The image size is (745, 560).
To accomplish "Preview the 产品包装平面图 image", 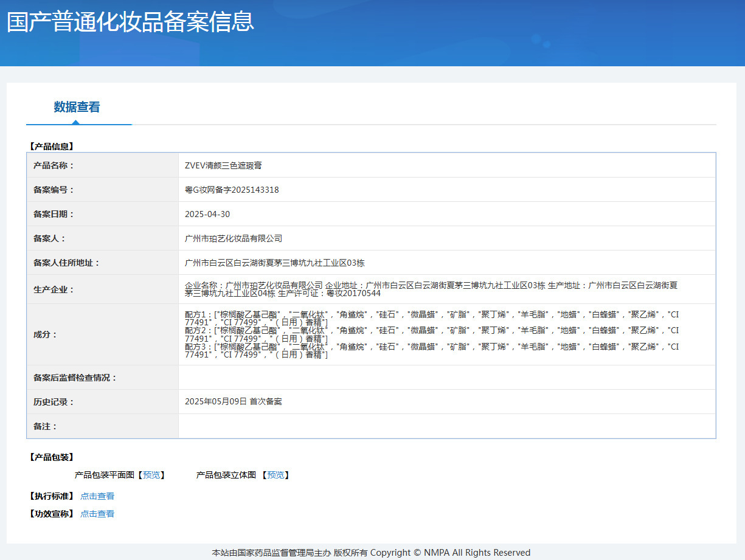I will (x=153, y=475).
